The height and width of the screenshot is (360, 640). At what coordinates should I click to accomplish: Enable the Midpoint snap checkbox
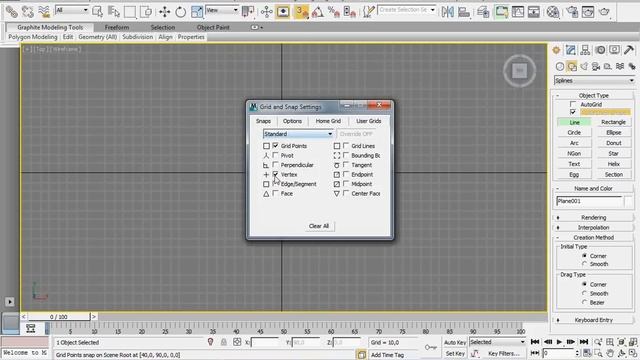(346, 184)
